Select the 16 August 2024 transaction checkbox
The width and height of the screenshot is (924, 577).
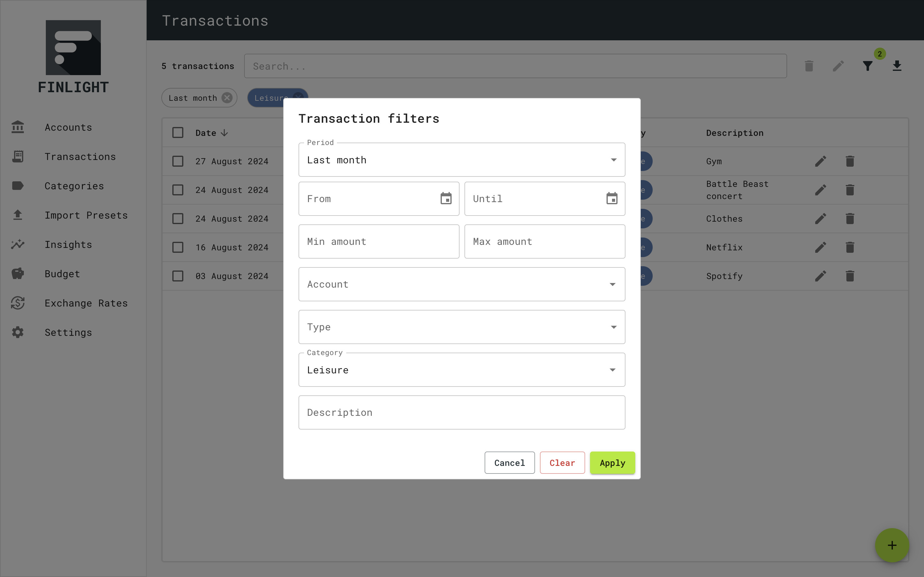(178, 247)
